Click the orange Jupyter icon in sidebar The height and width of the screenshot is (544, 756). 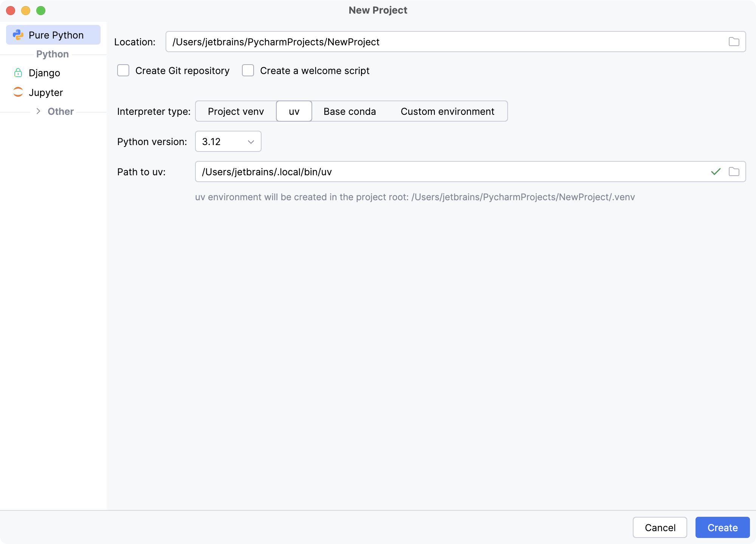click(x=18, y=92)
